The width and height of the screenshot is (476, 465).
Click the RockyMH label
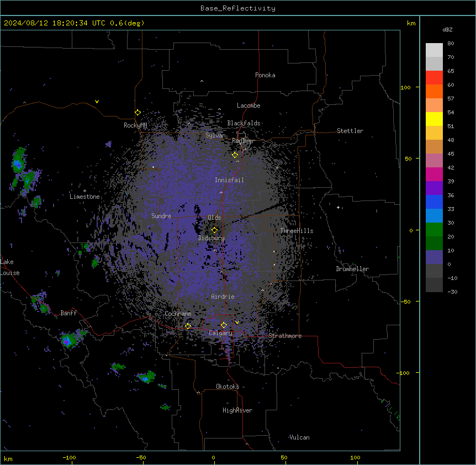pyautogui.click(x=135, y=125)
